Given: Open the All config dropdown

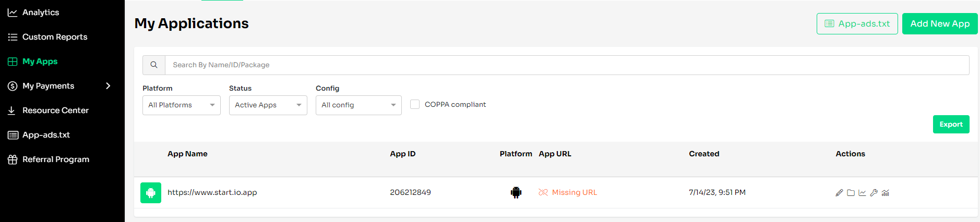Looking at the screenshot, I should click(358, 105).
